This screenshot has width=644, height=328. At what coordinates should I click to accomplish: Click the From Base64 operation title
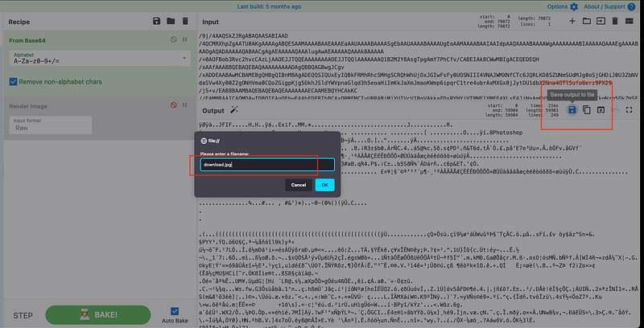point(27,40)
